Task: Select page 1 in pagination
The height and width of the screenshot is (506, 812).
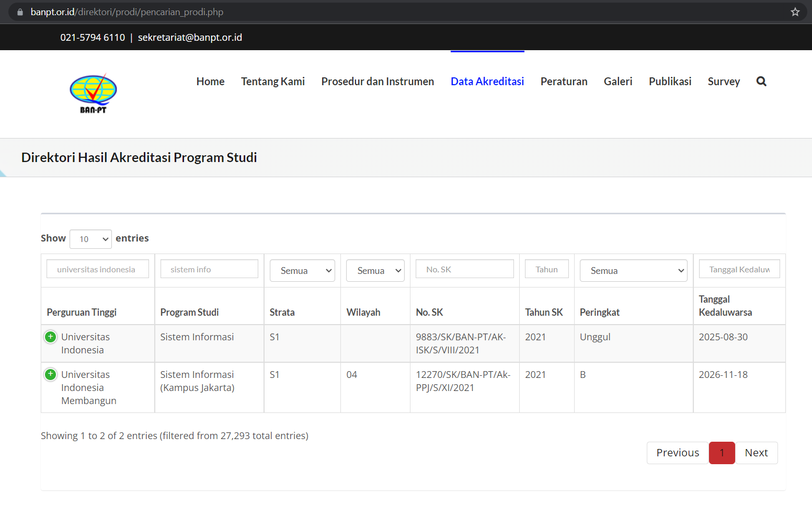Action: [722, 453]
